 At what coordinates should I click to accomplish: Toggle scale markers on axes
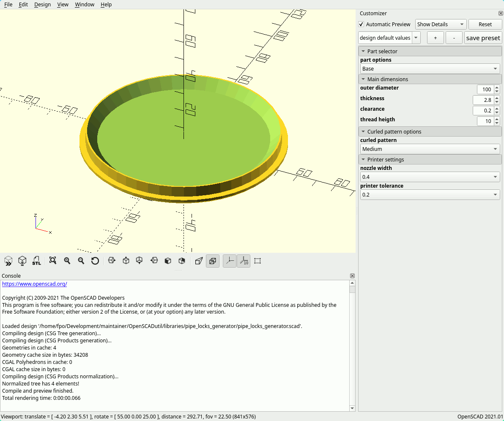[x=244, y=261]
